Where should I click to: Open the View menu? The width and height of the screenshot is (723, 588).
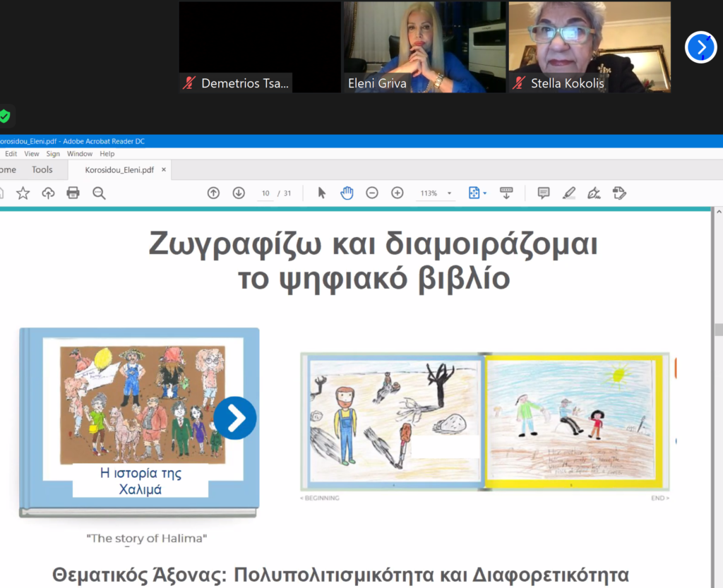[x=32, y=154]
